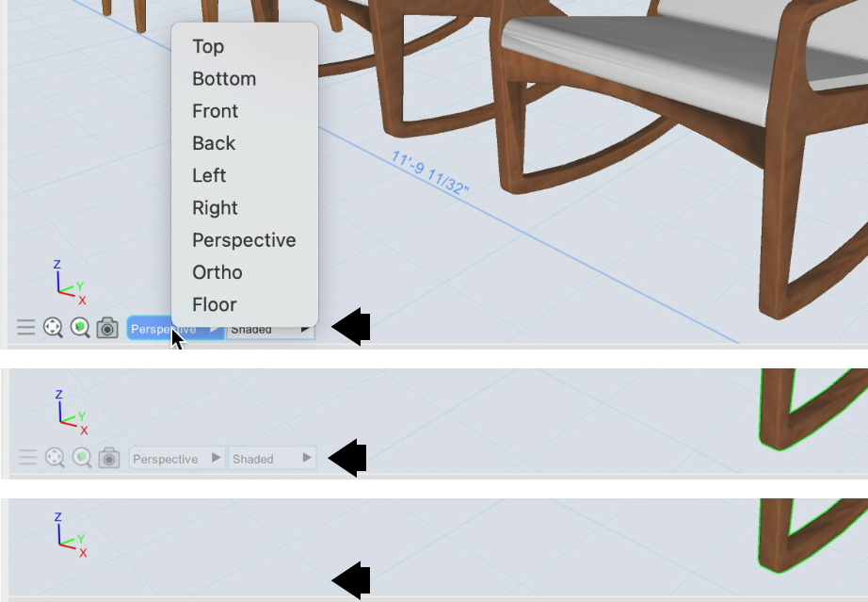
Task: Choose the Left view option
Action: tap(209, 175)
